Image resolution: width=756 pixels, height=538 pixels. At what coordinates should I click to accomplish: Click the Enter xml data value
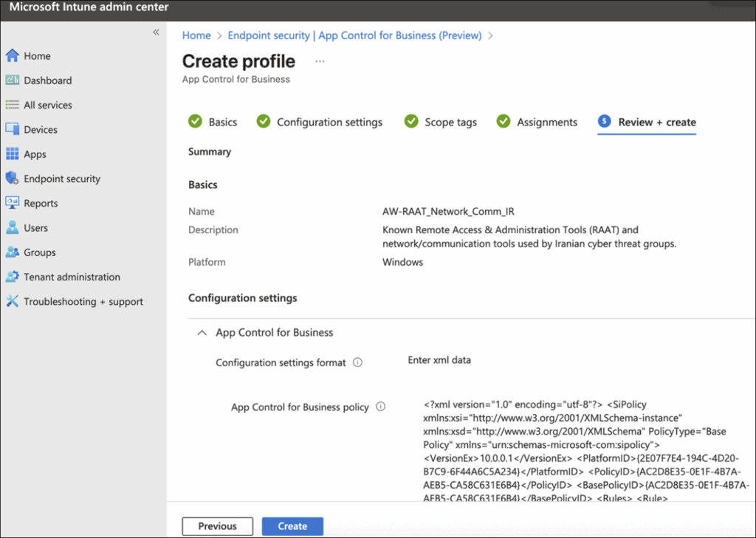click(x=439, y=360)
